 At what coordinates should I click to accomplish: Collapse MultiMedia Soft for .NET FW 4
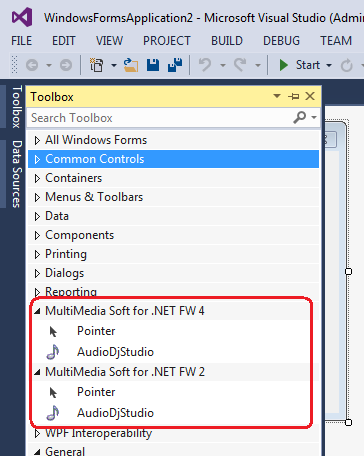tap(37, 311)
